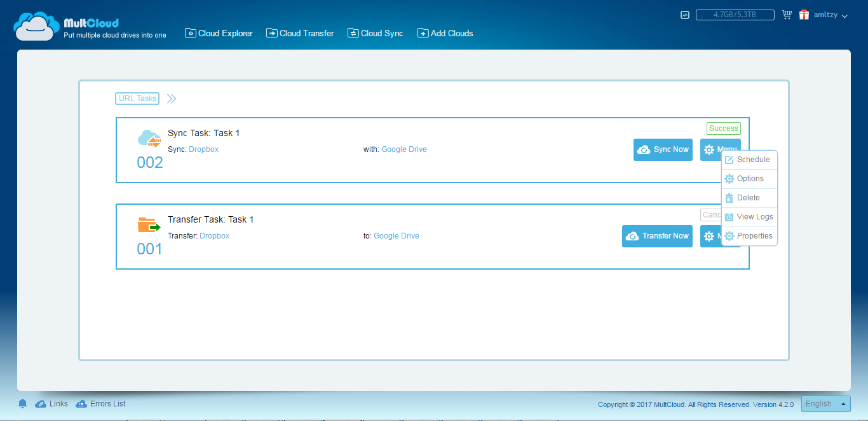Click the Transfer Now button
This screenshot has height=421, width=868.
coord(657,236)
